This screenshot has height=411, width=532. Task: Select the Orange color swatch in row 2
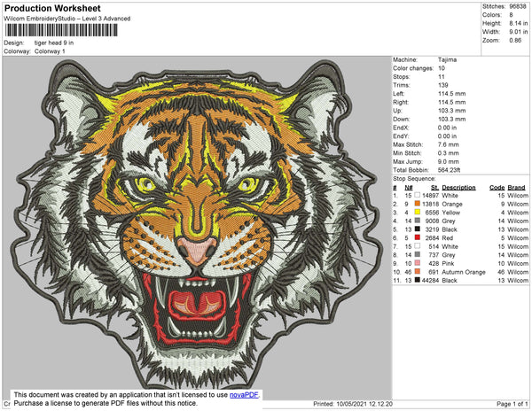[x=417, y=204]
